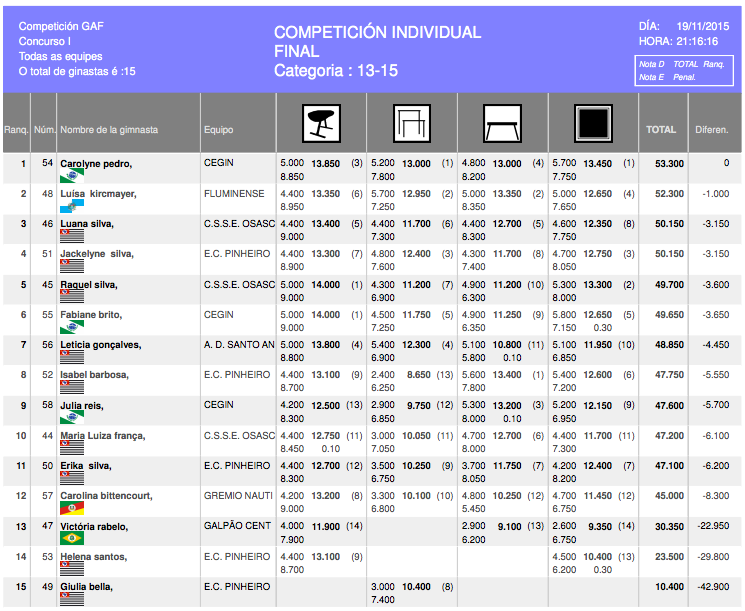
Task: Click the Núm. column header
Action: click(x=44, y=130)
